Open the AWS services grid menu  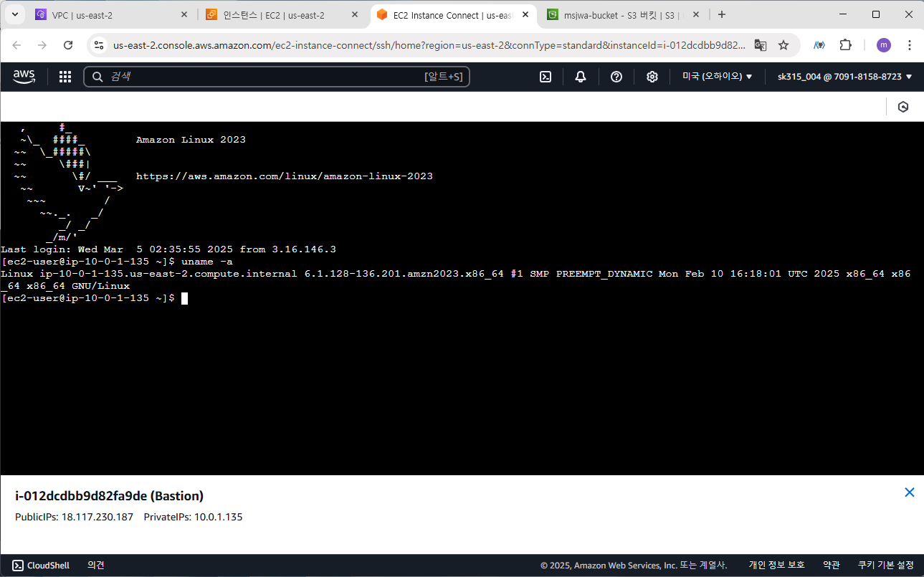[x=65, y=77]
